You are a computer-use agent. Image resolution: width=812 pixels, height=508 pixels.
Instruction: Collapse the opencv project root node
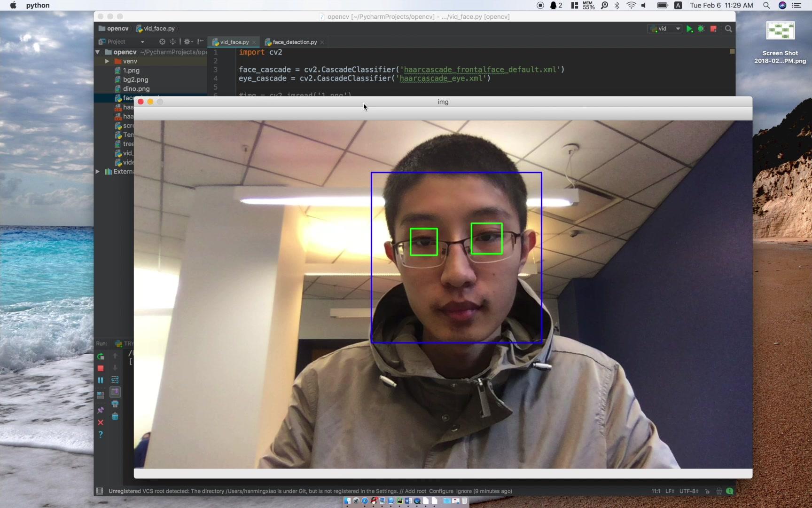[x=98, y=52]
